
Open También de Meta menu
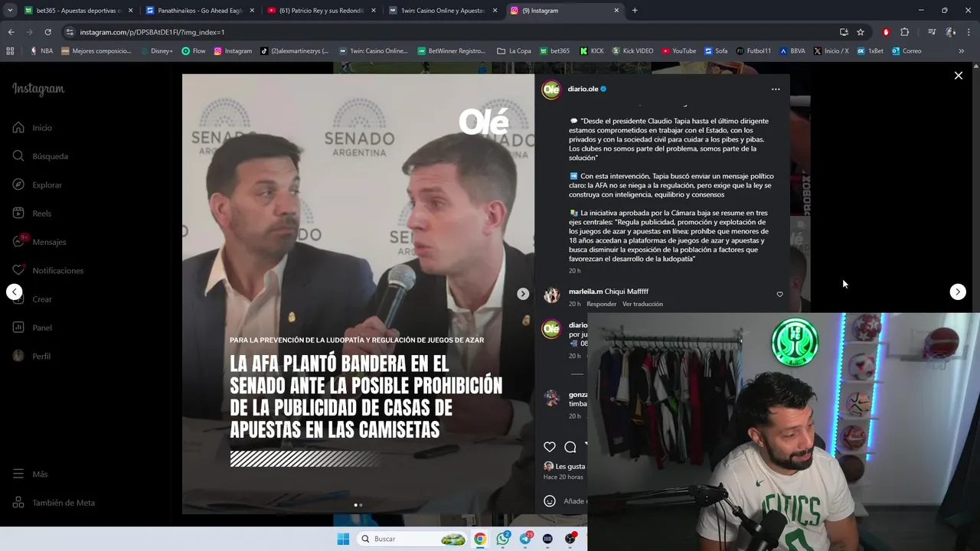click(54, 503)
